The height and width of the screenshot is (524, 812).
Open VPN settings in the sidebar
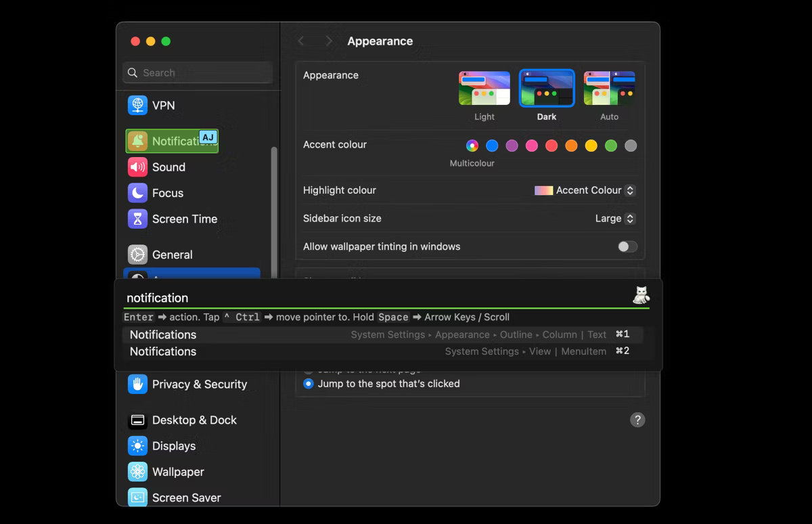(163, 106)
